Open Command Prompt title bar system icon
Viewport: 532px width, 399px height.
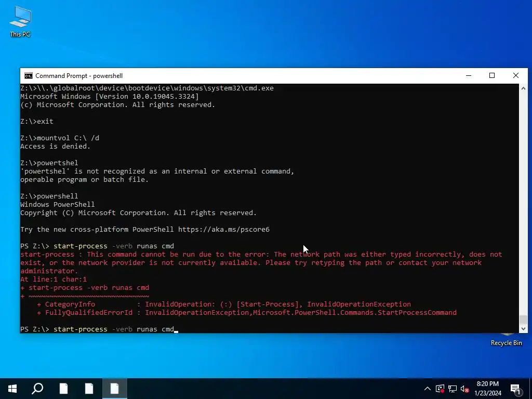pyautogui.click(x=29, y=76)
